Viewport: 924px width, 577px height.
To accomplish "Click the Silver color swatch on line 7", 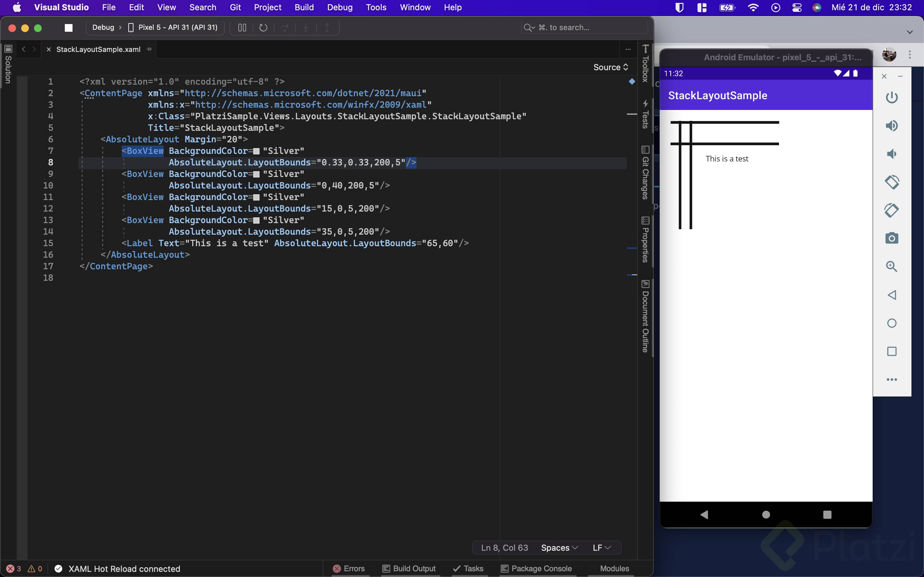I will (256, 151).
